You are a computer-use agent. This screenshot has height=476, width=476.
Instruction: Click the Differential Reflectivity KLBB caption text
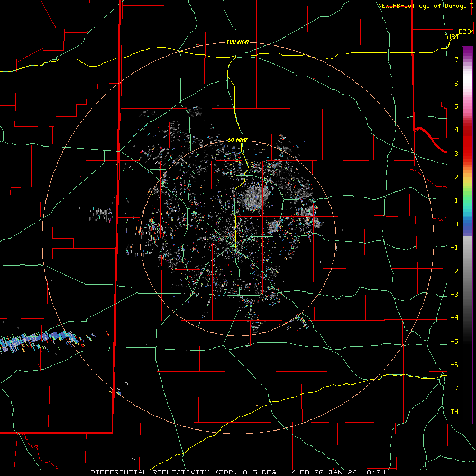point(238,472)
